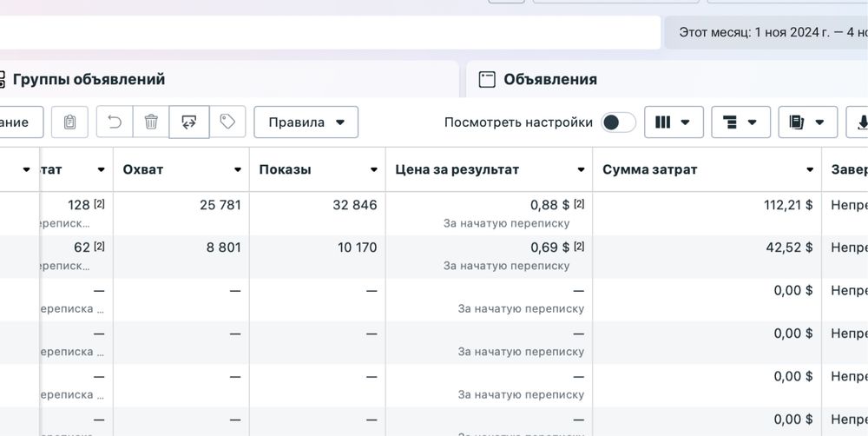Image resolution: width=868 pixels, height=436 pixels.
Task: Click footnote [2] beside 0,69 $
Action: (578, 246)
